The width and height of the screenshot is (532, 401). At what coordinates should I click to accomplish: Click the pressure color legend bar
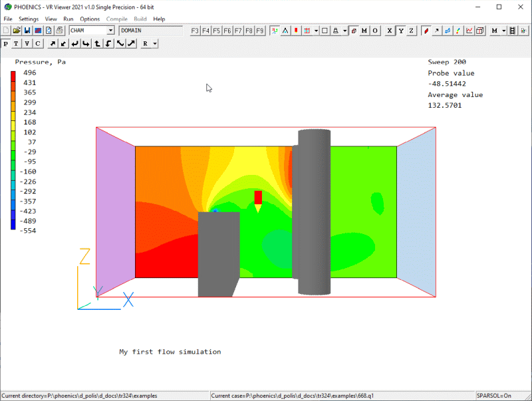pyautogui.click(x=13, y=150)
